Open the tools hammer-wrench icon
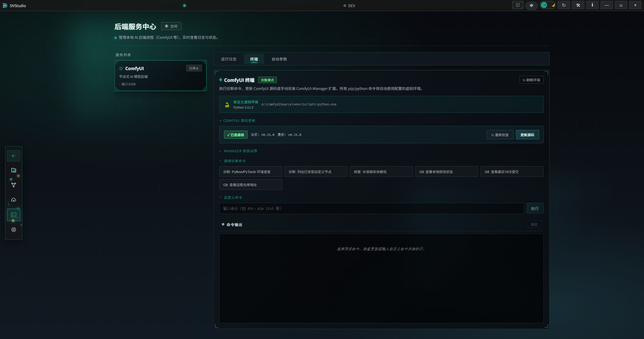This screenshot has width=644, height=339. 578,5
